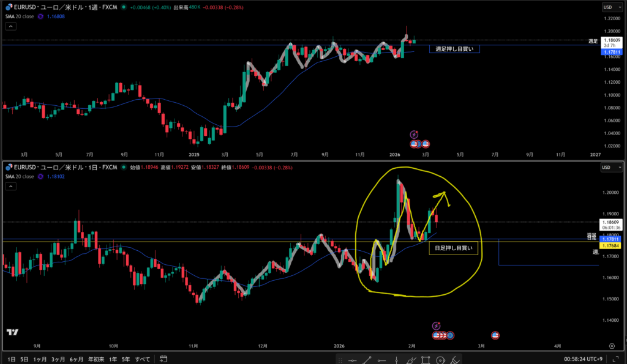Click the EURUSD symbol icon in the weekly chart
The width and height of the screenshot is (627, 364).
[9, 8]
